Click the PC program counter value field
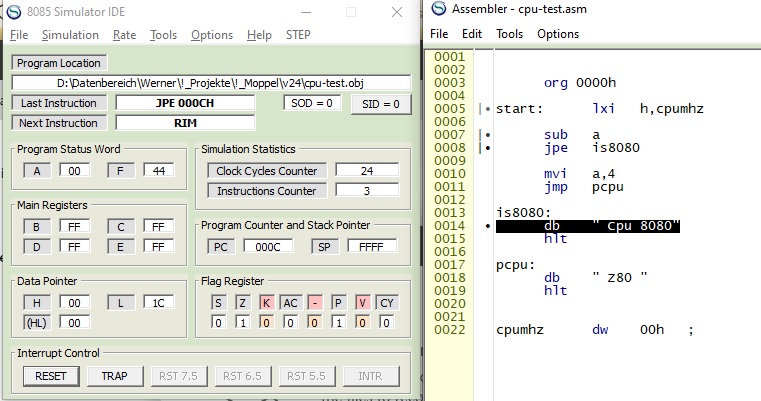The image size is (761, 401). 270,246
